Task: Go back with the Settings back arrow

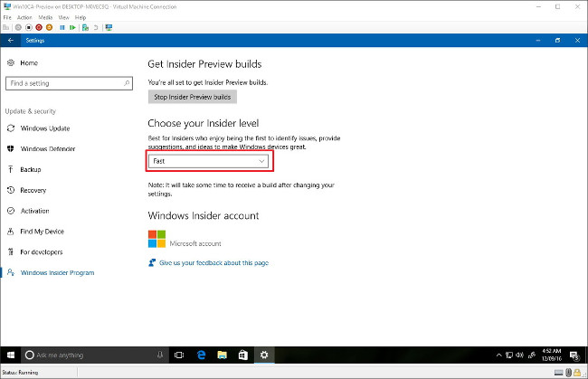Action: point(11,40)
